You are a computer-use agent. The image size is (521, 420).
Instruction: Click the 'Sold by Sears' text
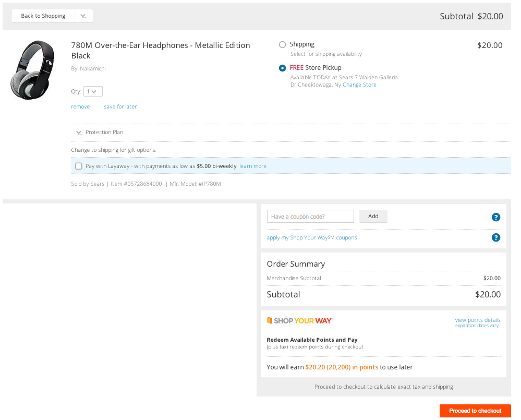[x=88, y=184]
